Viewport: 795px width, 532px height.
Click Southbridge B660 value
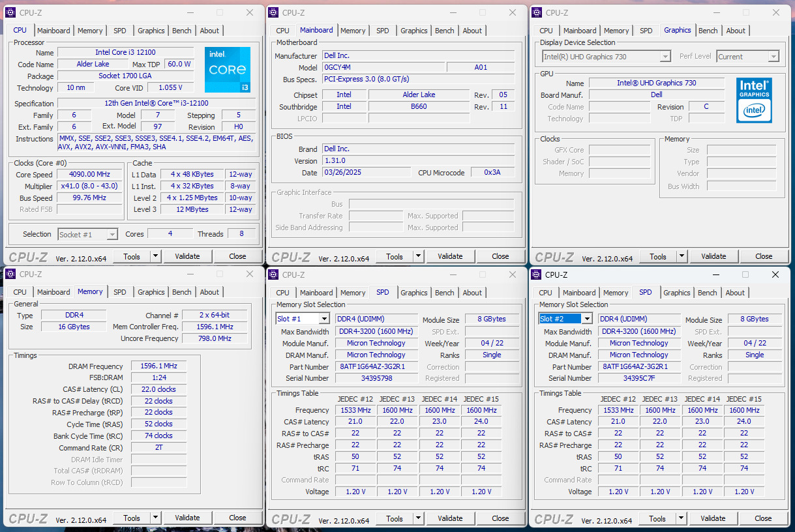419,106
